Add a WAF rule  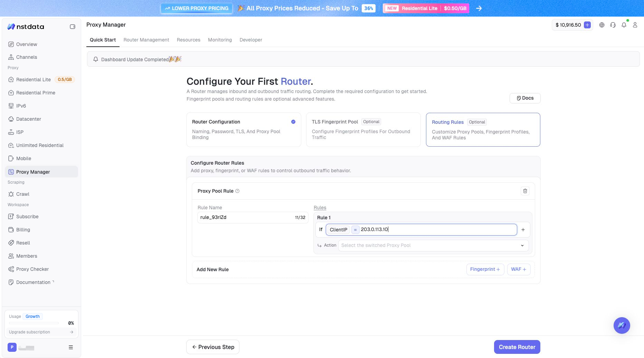point(519,269)
